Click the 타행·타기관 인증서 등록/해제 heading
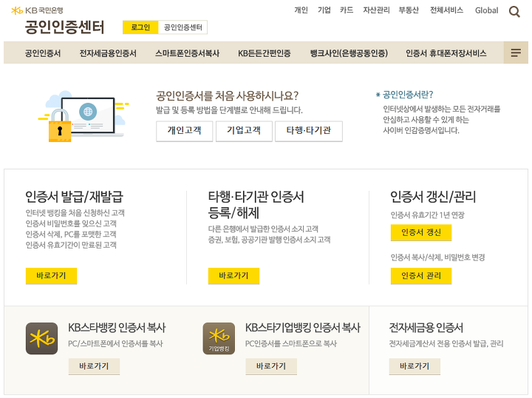532x398 pixels. (x=256, y=205)
